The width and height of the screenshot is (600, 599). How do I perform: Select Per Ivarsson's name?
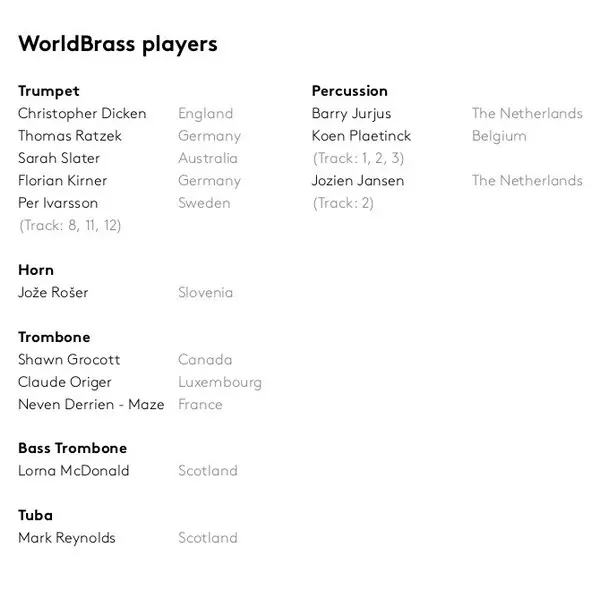point(60,203)
